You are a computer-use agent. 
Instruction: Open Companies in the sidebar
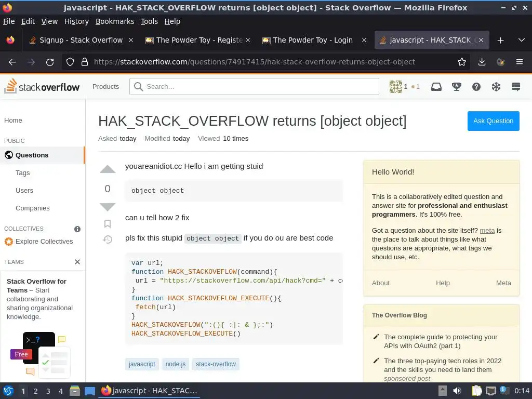point(33,208)
